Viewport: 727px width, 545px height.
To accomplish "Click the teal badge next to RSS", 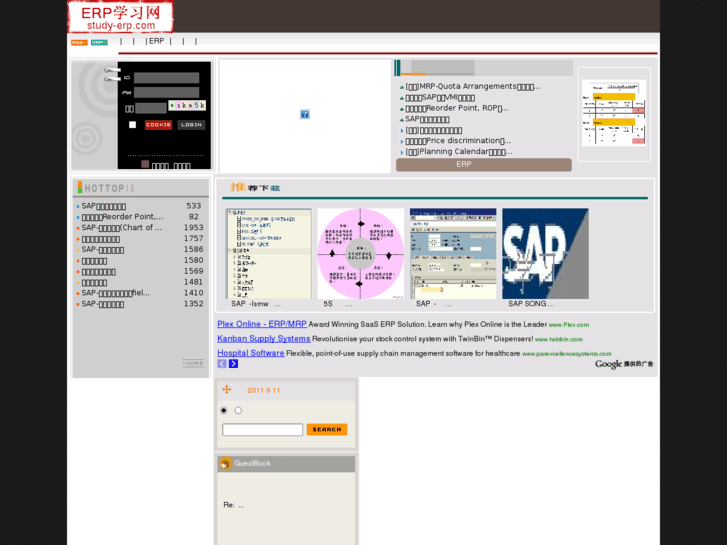I will point(99,42).
